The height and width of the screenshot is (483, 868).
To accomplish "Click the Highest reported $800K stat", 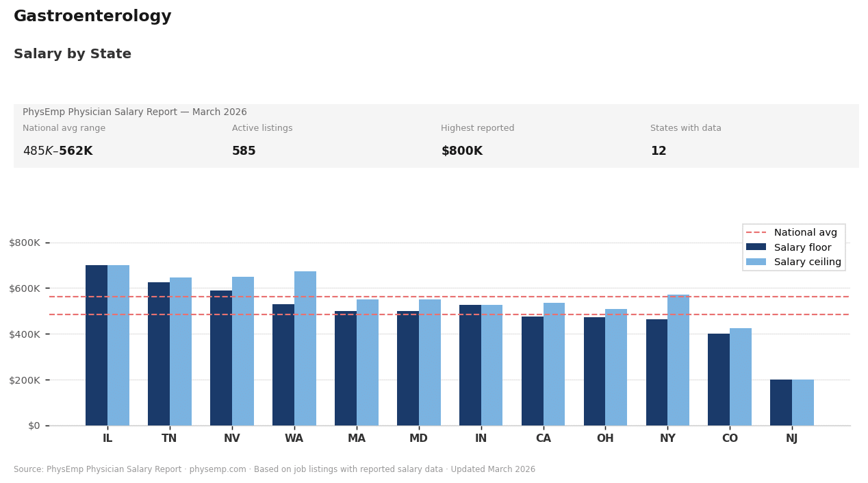I will tap(462, 151).
